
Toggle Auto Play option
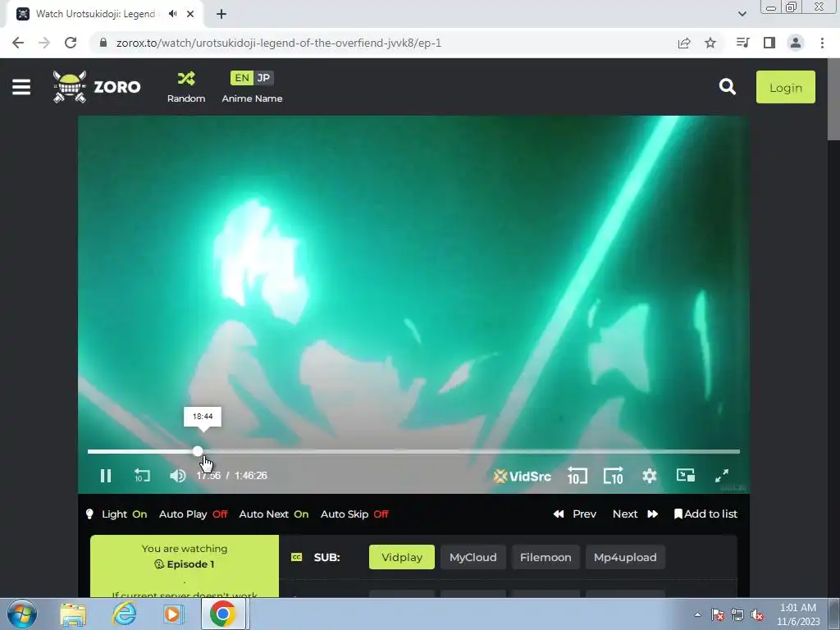[x=194, y=514]
